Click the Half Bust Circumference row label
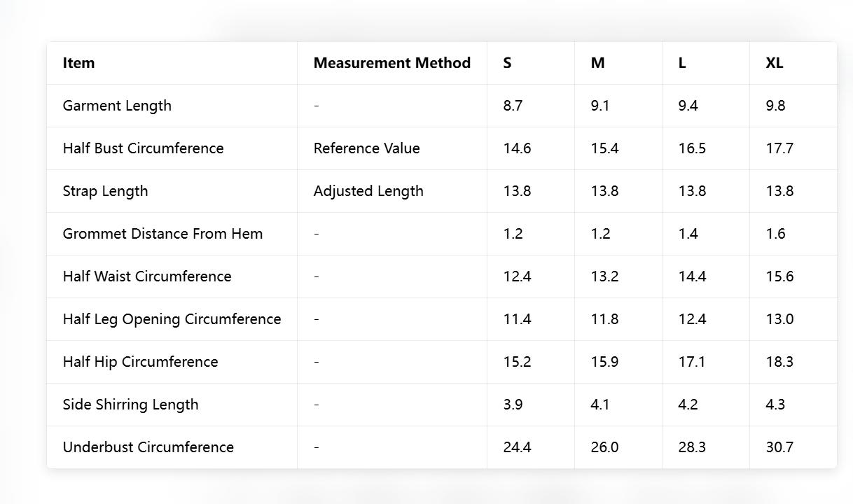The height and width of the screenshot is (504, 853). click(x=143, y=148)
